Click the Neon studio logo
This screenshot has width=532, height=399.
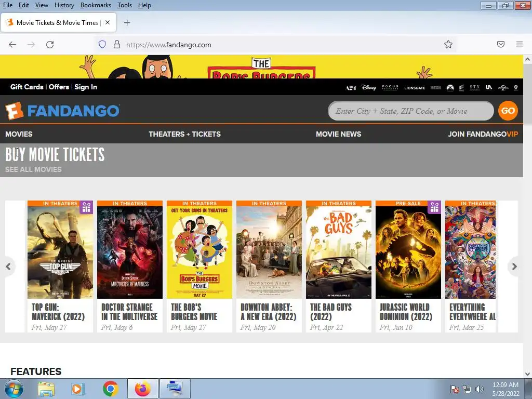(436, 88)
